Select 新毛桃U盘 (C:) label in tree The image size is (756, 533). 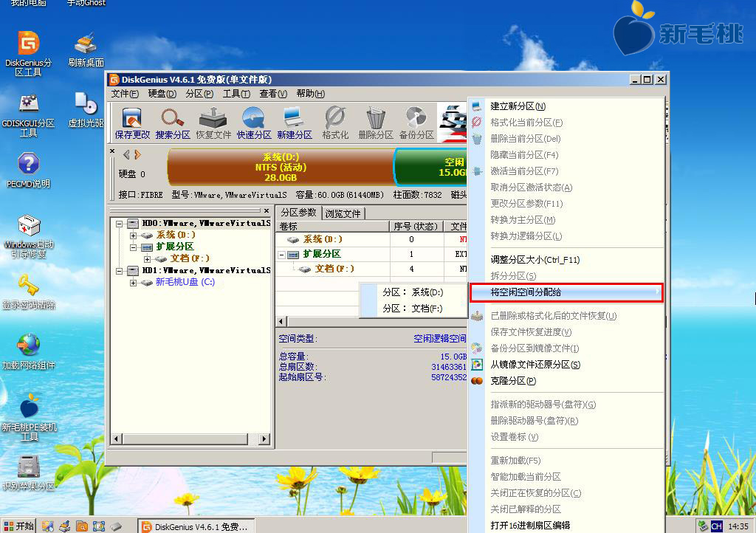tap(185, 283)
